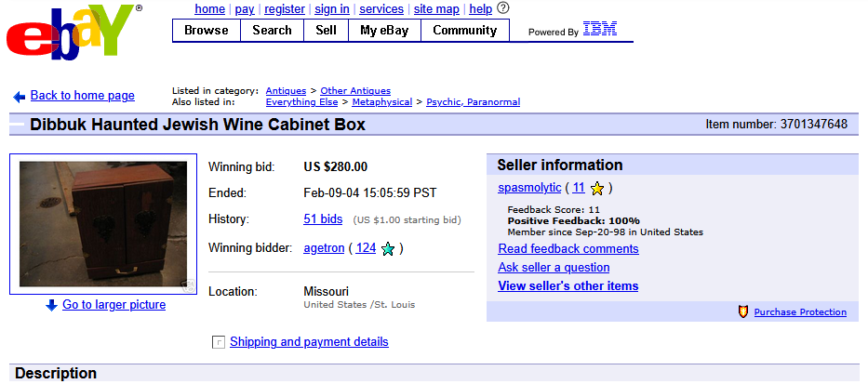Click the Purchase Protection shield icon

click(x=742, y=312)
